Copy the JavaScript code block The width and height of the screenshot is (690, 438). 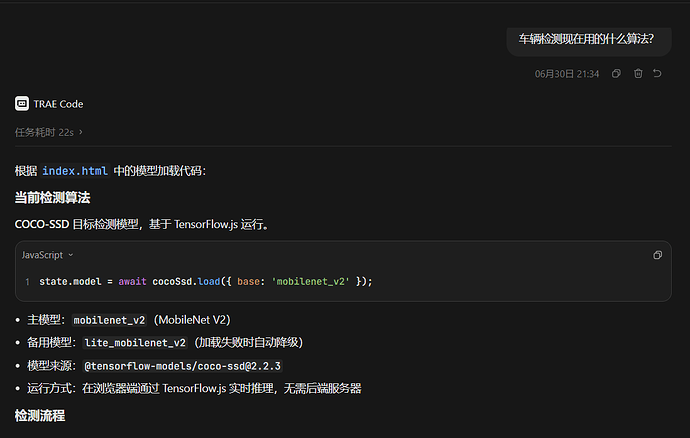(657, 255)
